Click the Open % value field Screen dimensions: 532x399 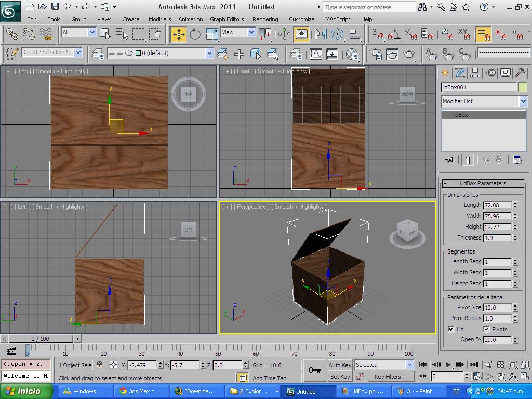(497, 340)
